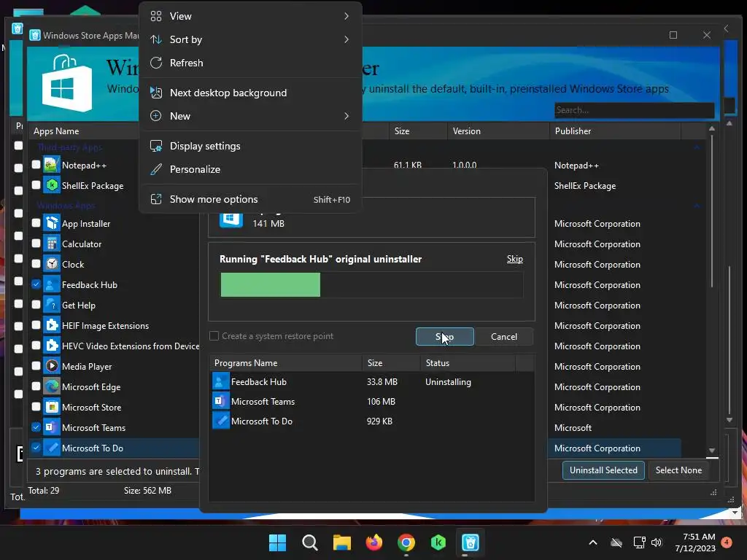747x560 pixels.
Task: Click the Microsoft Edge icon in the list
Action: click(x=52, y=386)
